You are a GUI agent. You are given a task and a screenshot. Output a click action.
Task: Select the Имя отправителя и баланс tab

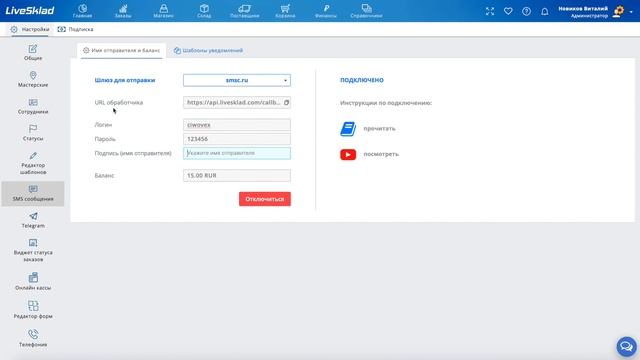coord(122,51)
